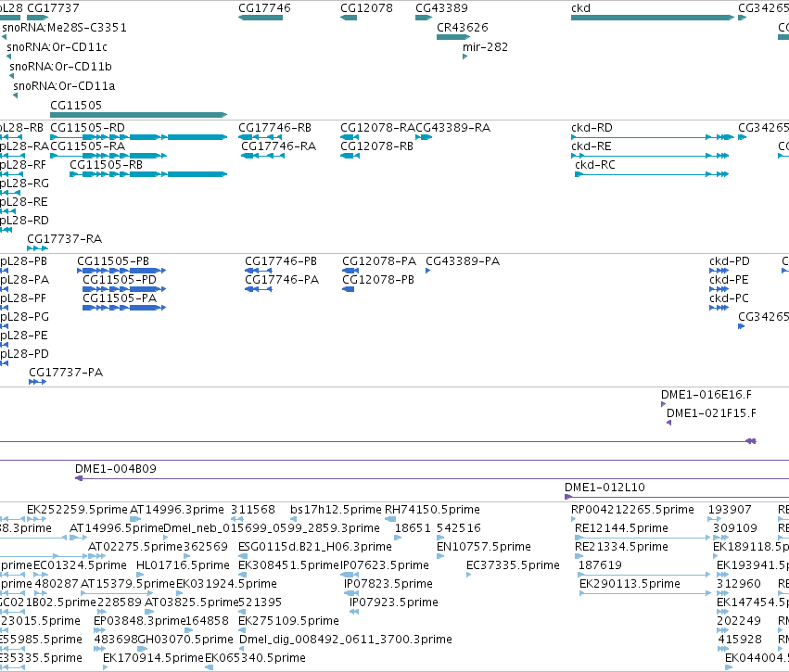Select EST IP07623.5prime label

385,565
